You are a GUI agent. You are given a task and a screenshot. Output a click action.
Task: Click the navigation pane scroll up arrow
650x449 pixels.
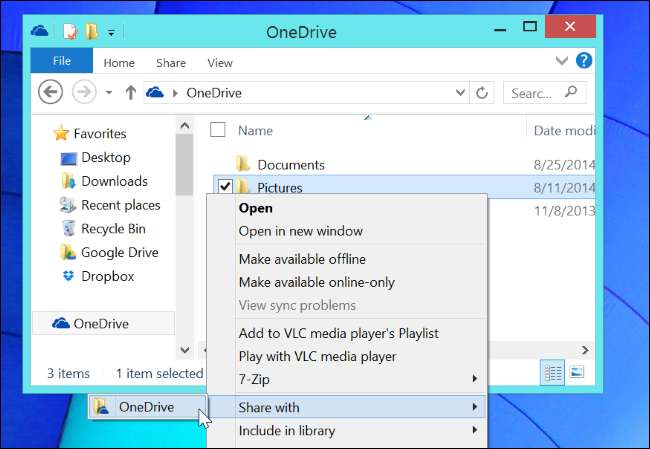point(185,125)
